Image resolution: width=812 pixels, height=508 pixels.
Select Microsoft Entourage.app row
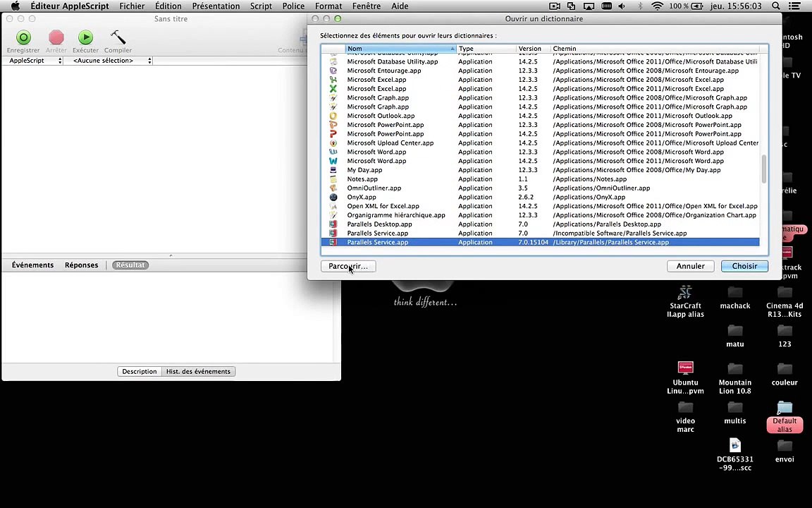540,71
